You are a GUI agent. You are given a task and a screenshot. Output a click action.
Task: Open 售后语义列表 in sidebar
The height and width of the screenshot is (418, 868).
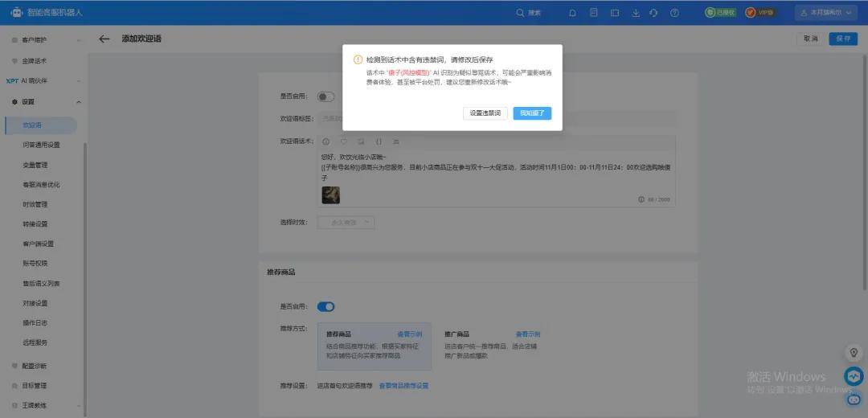tap(42, 284)
